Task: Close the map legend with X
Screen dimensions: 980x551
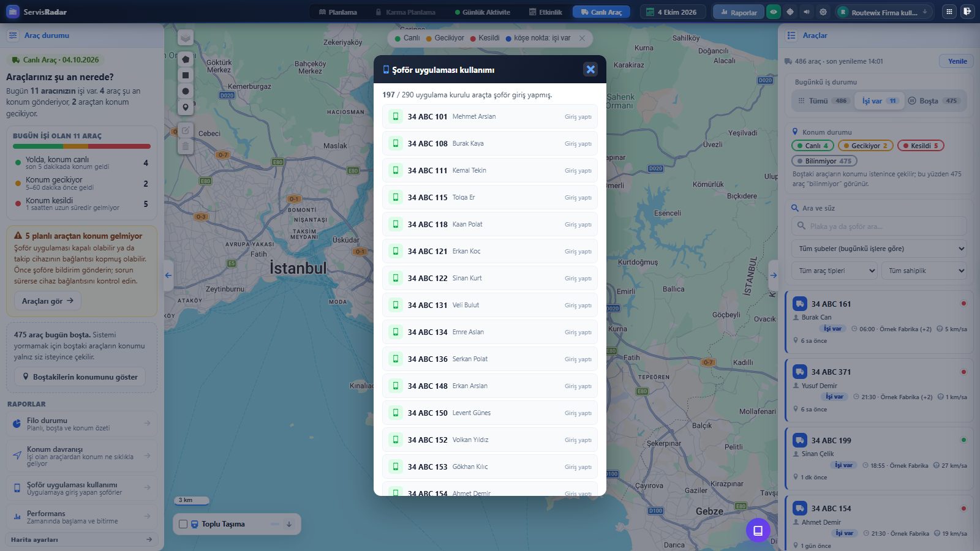Action: click(x=582, y=38)
